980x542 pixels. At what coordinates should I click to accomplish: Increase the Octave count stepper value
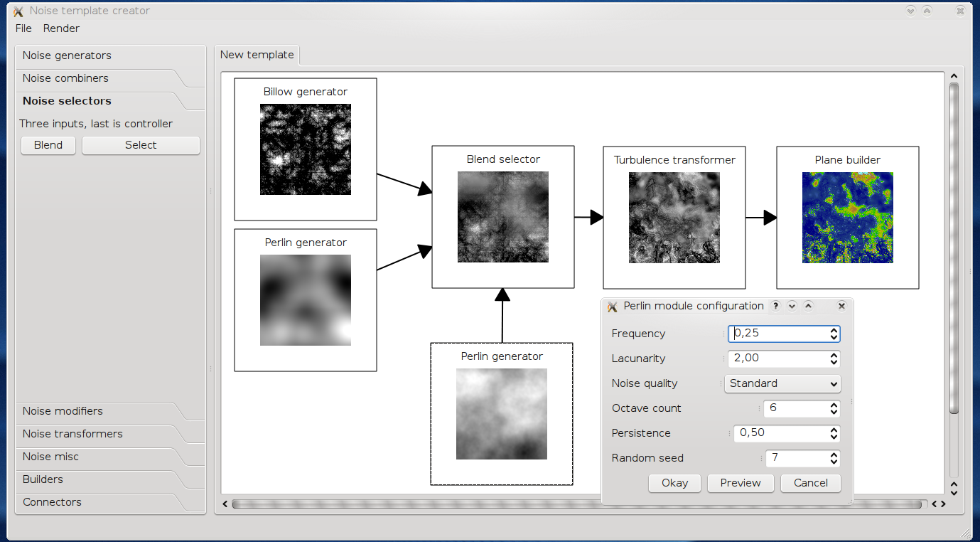834,405
